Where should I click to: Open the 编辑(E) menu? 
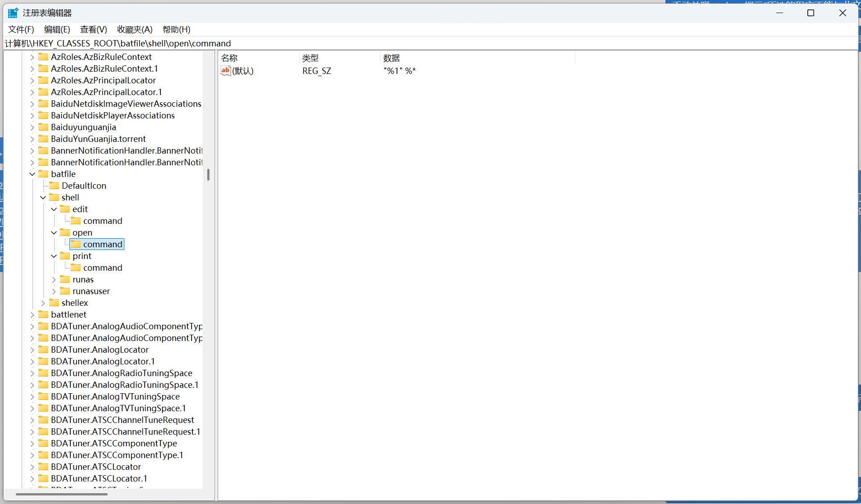tap(57, 29)
